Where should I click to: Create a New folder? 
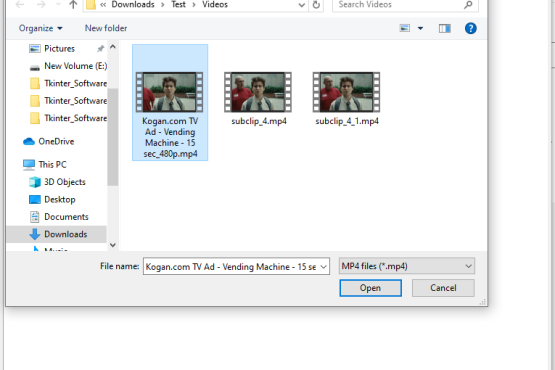[x=106, y=28]
